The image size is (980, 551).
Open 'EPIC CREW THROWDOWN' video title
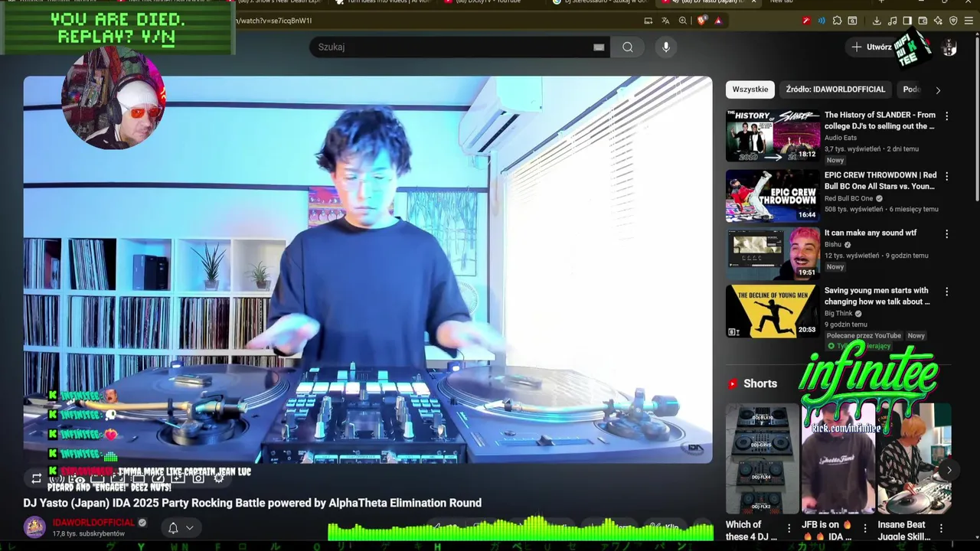tap(880, 181)
